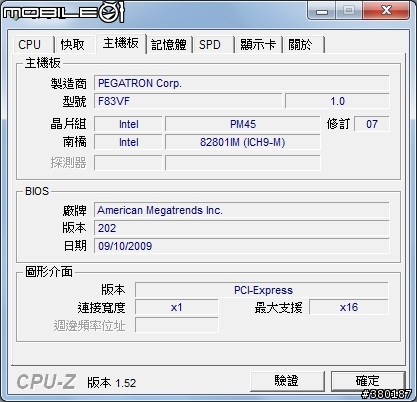
Task: Click the 製造商 label
Action: pos(69,83)
